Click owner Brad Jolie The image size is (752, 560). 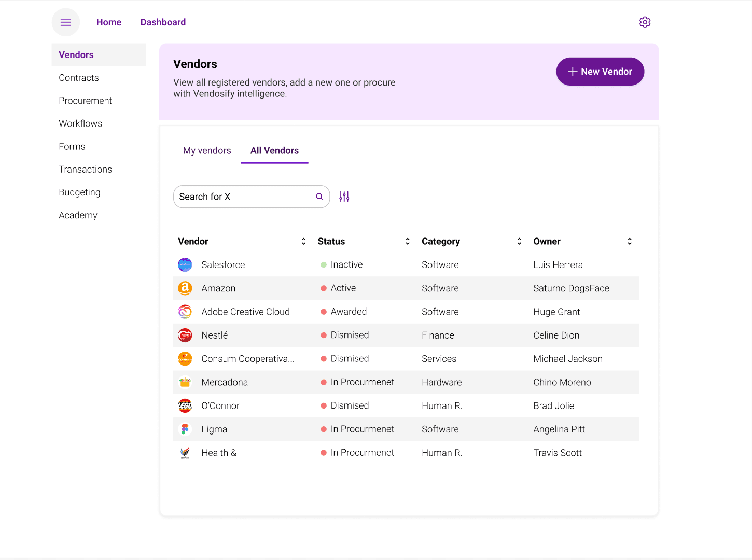[x=553, y=406]
